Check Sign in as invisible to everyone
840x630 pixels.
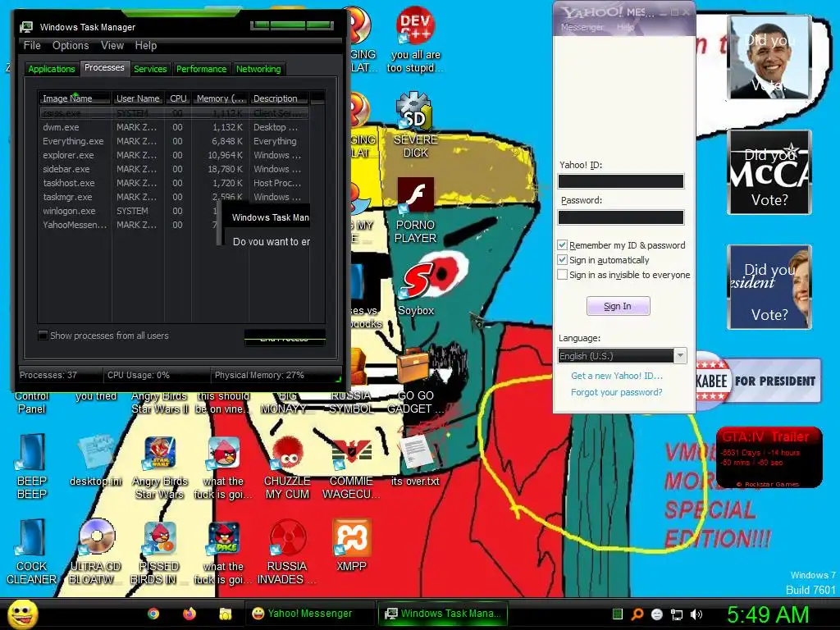pyautogui.click(x=562, y=275)
